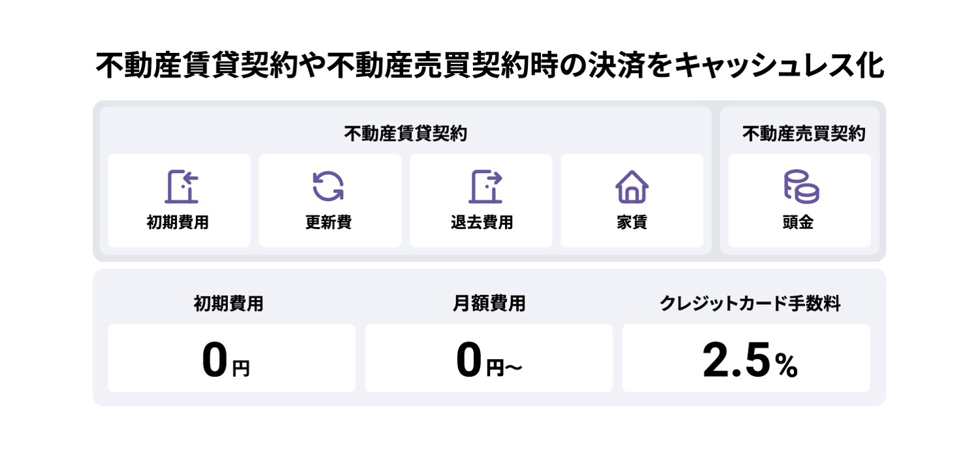
Task: Select the 退去費用 card label
Action: pyautogui.click(x=482, y=223)
